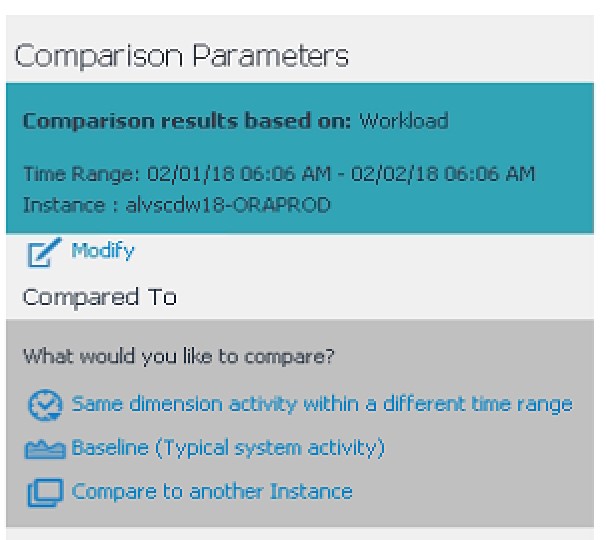Select Same dimension activity within a different time range
606x540 pixels.
pos(322,404)
